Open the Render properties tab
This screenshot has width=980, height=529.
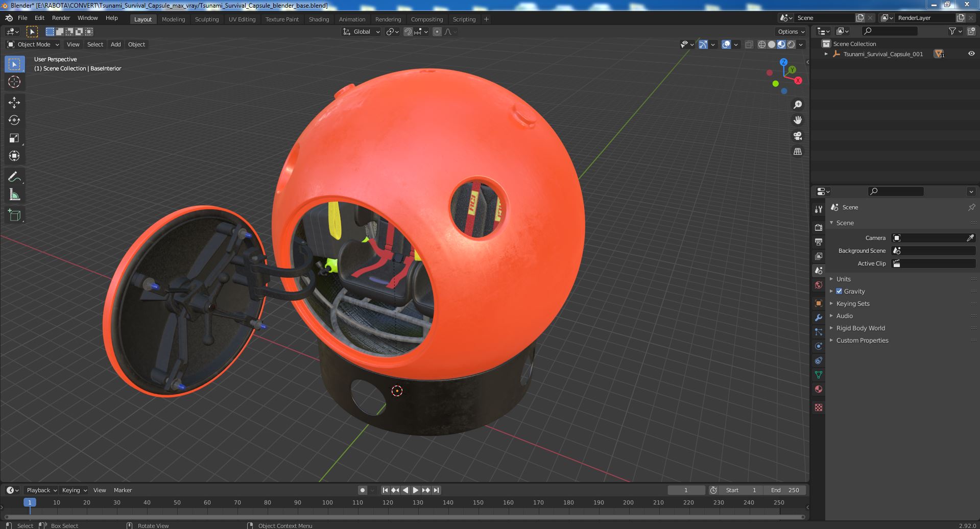pos(819,227)
